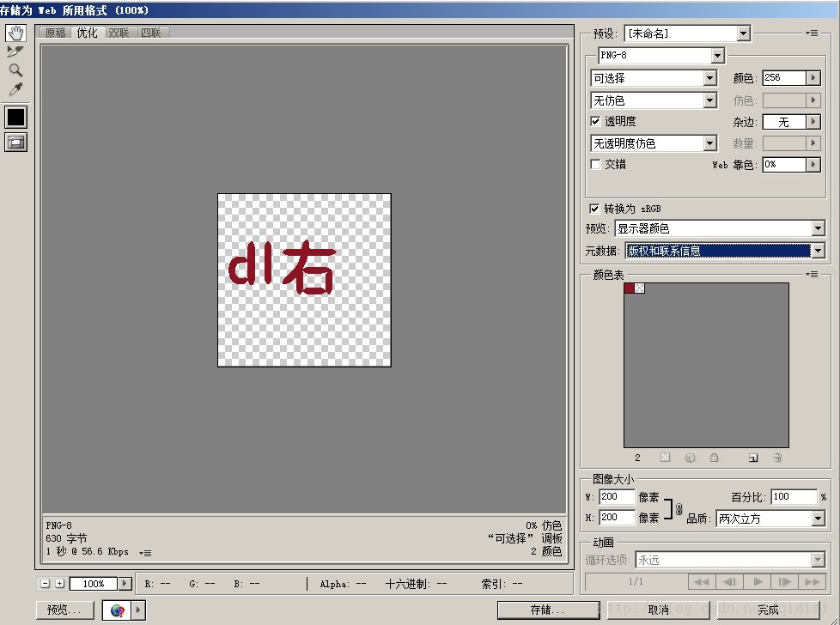The height and width of the screenshot is (625, 840).
Task: Click the browser preview globe icon
Action: click(118, 610)
